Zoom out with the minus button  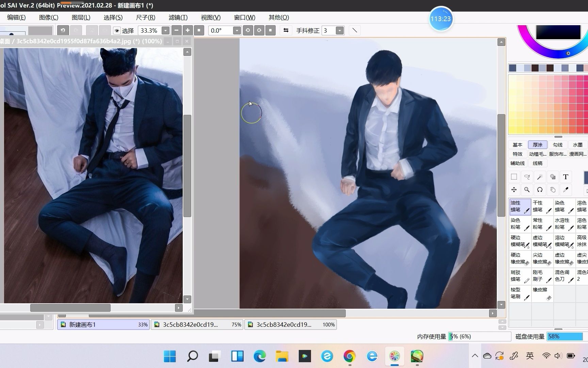pos(176,30)
